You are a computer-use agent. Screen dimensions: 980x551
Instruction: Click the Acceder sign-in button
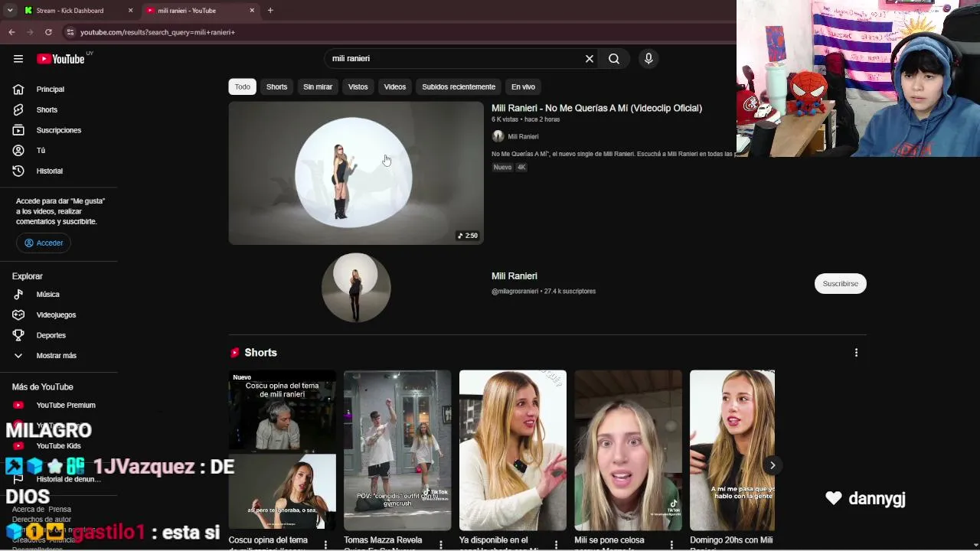coord(44,243)
